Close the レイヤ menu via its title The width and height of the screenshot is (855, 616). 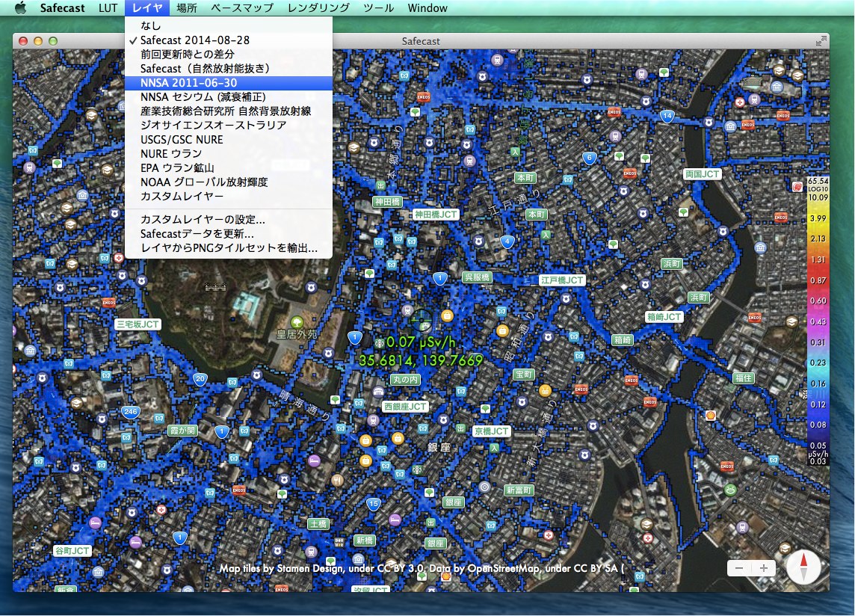(147, 7)
